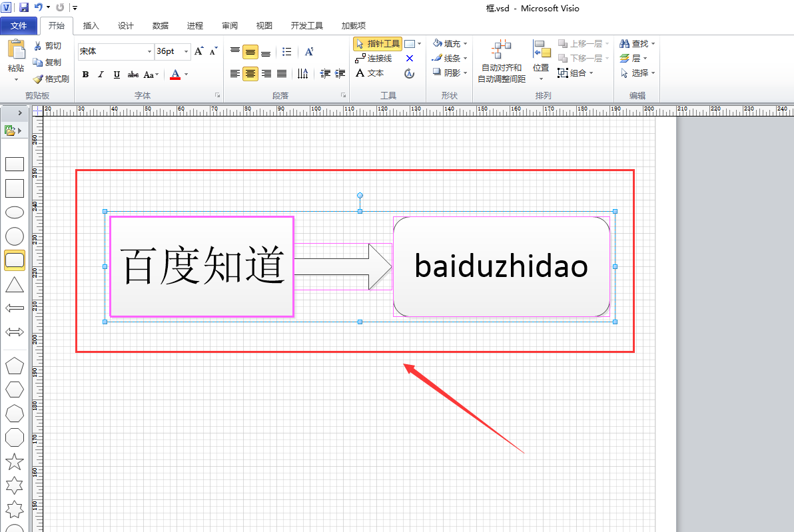The image size is (794, 532).
Task: Open the 阴影 (Shadow) dropdown
Action: coord(450,73)
